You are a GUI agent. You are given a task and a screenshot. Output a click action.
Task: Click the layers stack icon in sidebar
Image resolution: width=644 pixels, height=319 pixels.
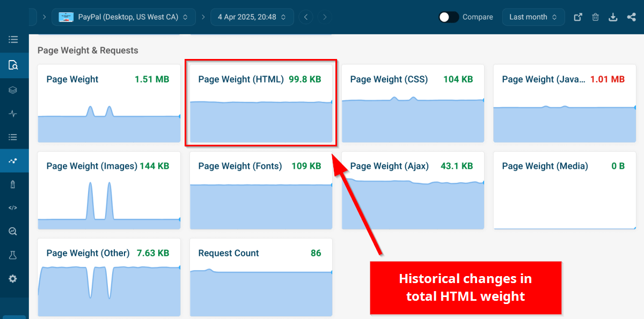(13, 90)
